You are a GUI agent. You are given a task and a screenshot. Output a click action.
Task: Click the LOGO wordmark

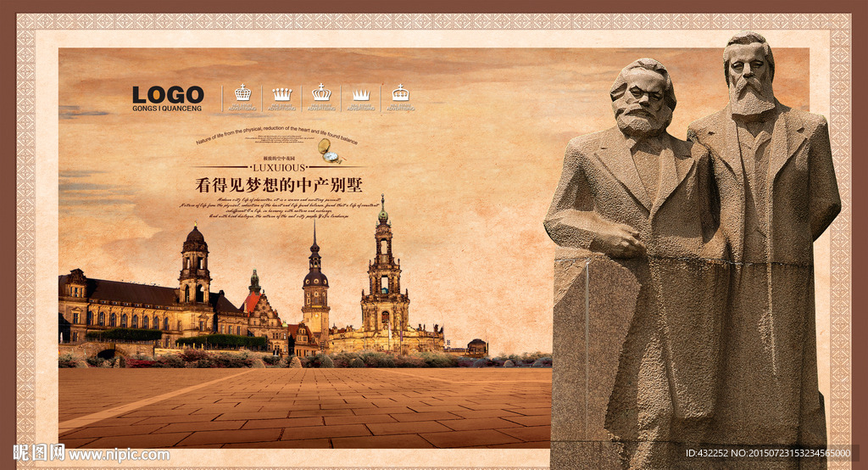[x=168, y=95]
